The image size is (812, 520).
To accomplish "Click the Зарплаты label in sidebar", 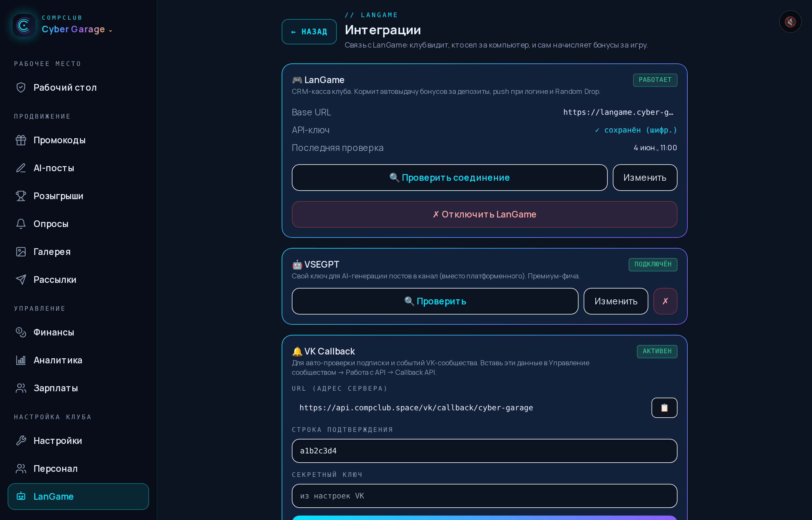I will coord(56,388).
